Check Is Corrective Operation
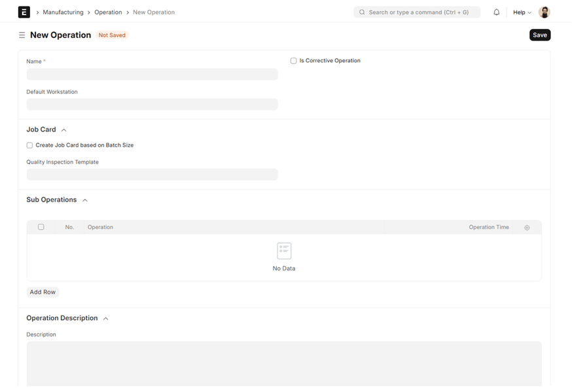572x392 pixels. coord(294,60)
